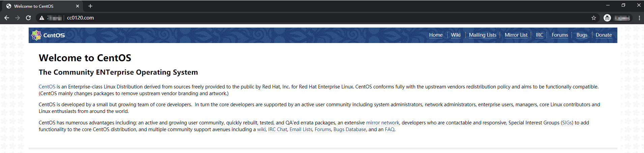Viewport: 644px width, 153px height.
Task: Minimize the browser window
Action: (x=608, y=5)
